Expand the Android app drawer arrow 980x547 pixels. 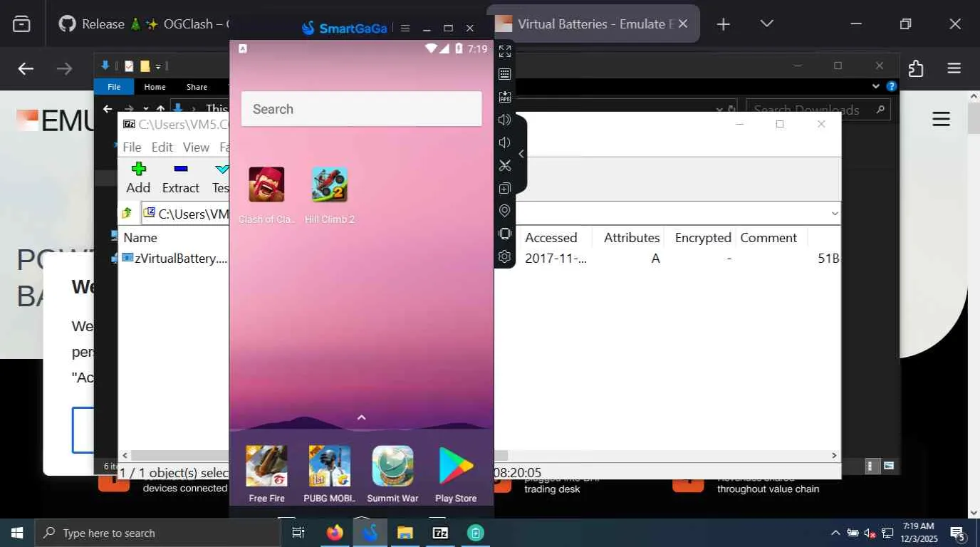[361, 417]
